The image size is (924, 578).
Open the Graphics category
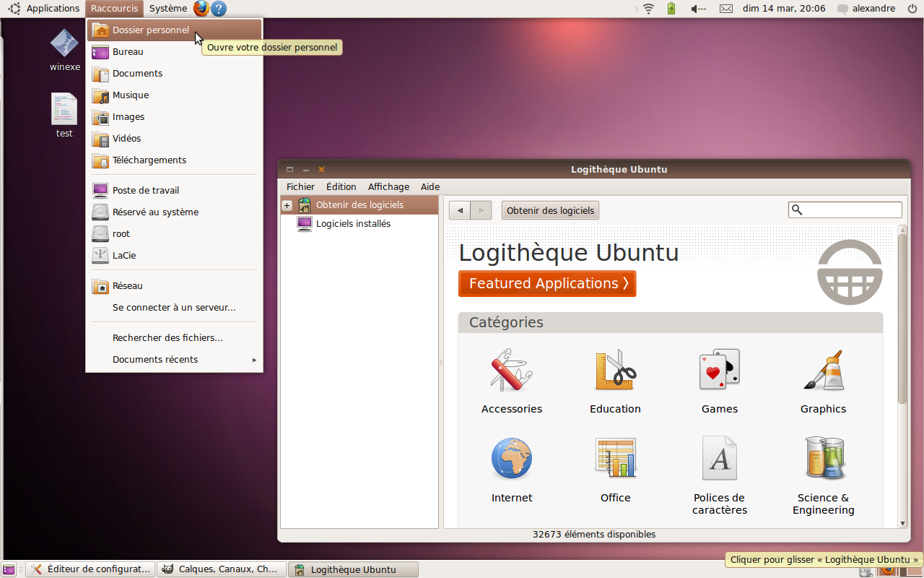[823, 381]
